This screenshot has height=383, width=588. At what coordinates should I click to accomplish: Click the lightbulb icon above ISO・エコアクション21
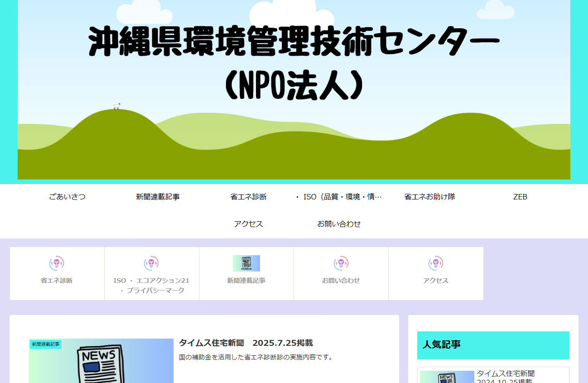151,263
